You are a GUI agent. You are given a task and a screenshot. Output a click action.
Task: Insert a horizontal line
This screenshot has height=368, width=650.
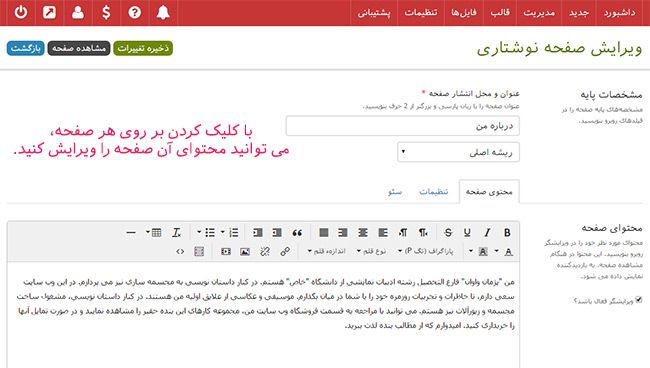tap(131, 233)
